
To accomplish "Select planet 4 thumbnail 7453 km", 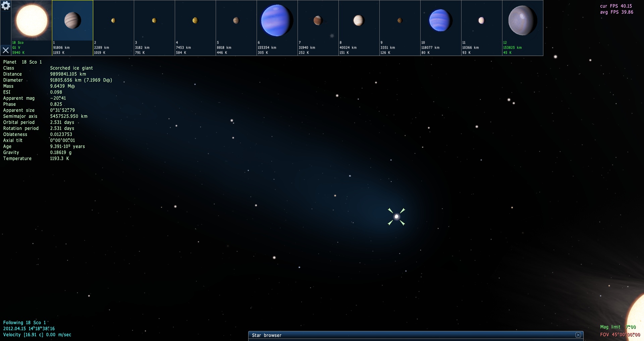I will click(195, 28).
